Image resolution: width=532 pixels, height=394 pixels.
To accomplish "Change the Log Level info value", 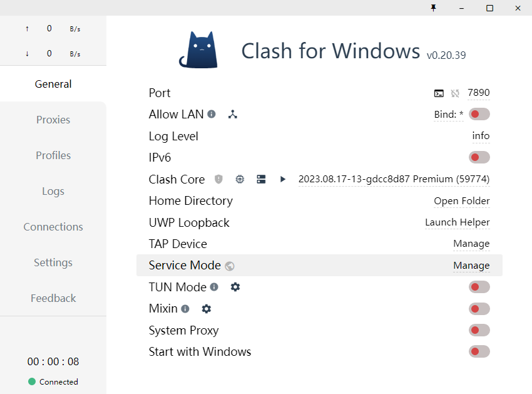I will (x=481, y=136).
